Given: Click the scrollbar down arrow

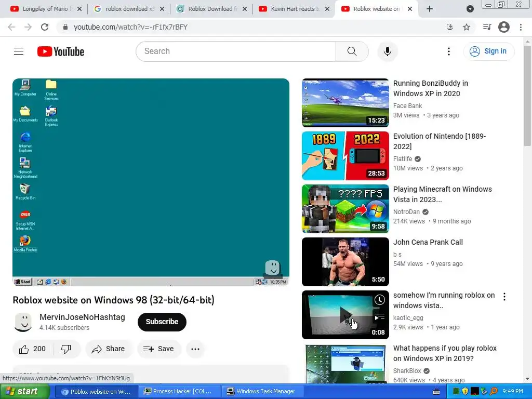Looking at the screenshot, I should coord(527,379).
